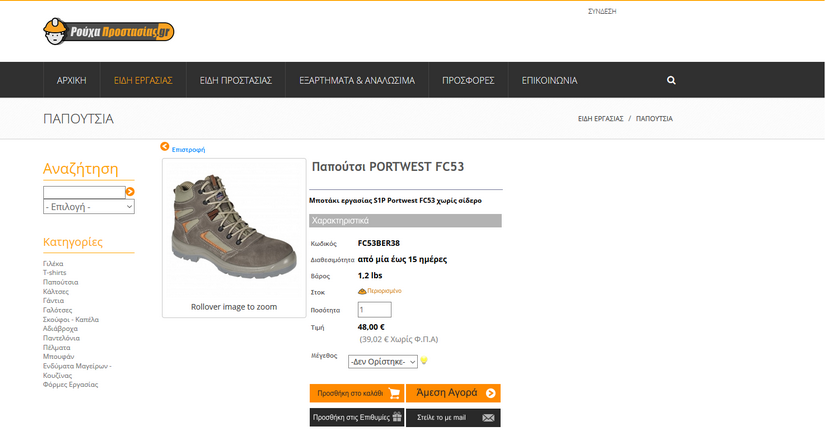This screenshot has width=825, height=434.
Task: Click the Ρούχα Προστασίας site logo
Action: pos(110,32)
